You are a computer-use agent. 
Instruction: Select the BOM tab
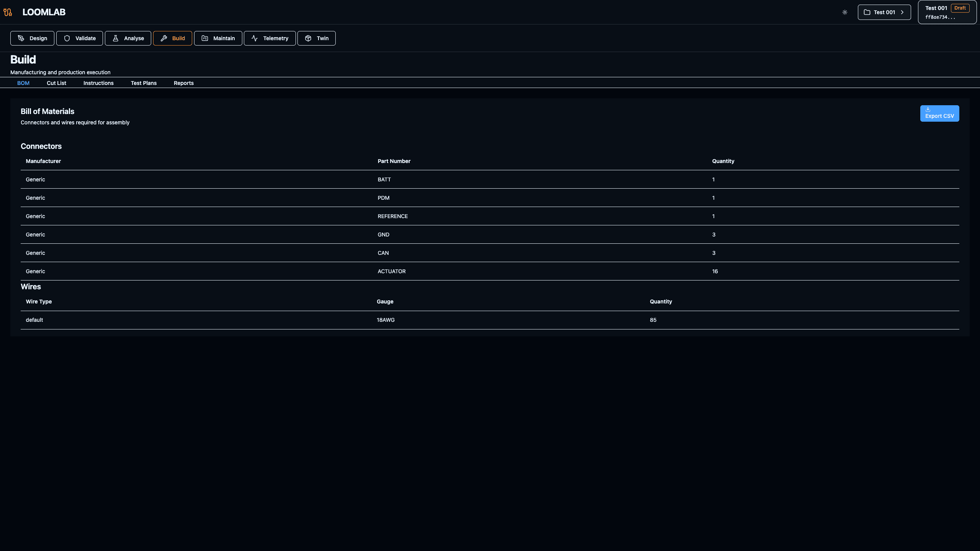click(23, 83)
